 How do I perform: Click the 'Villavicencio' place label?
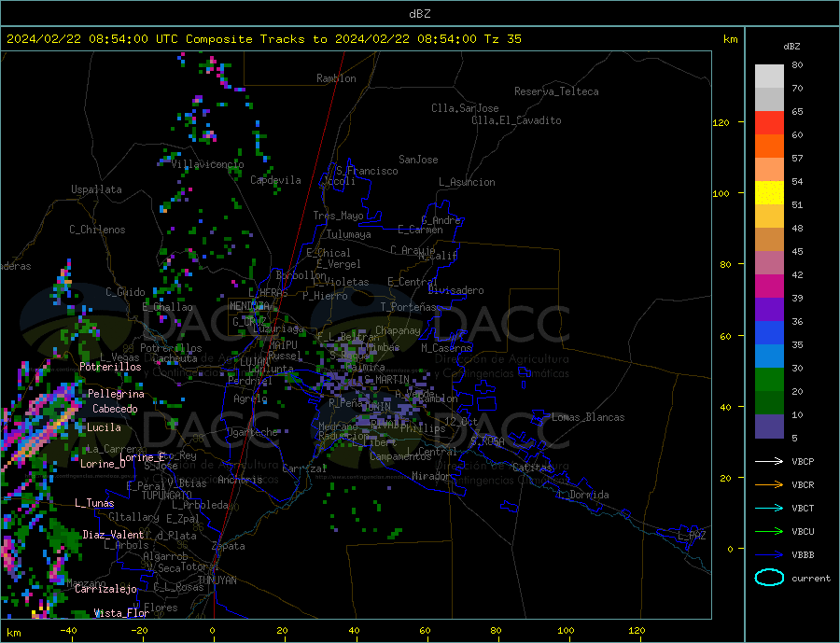pyautogui.click(x=207, y=164)
